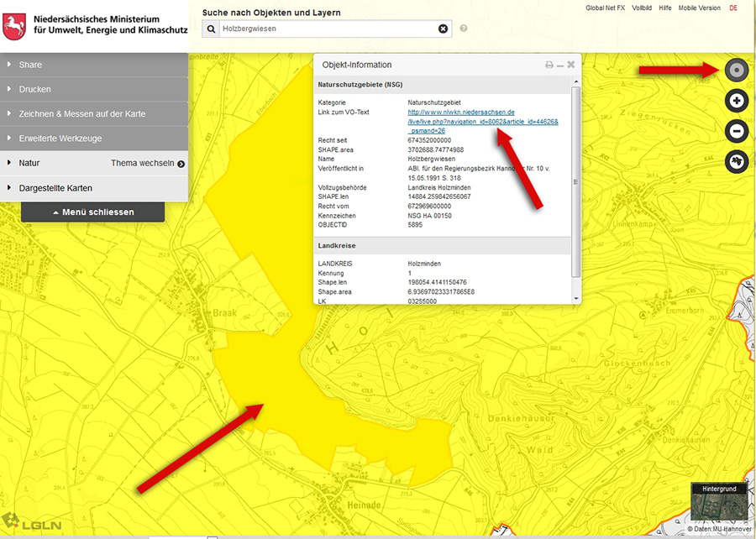Minimize the Objekt-Information panel
756x539 pixels.
click(560, 65)
